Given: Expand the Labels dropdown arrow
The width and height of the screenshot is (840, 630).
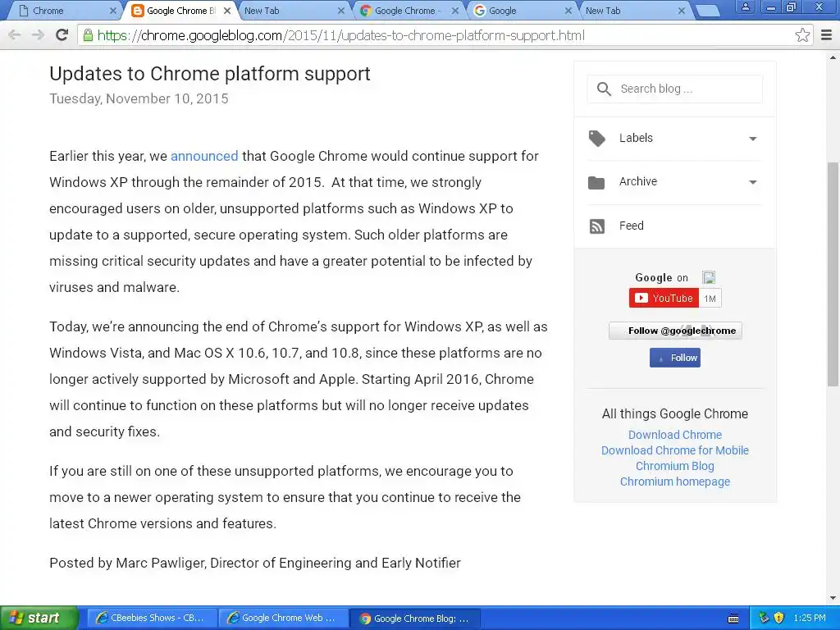Looking at the screenshot, I should pyautogui.click(x=753, y=139).
